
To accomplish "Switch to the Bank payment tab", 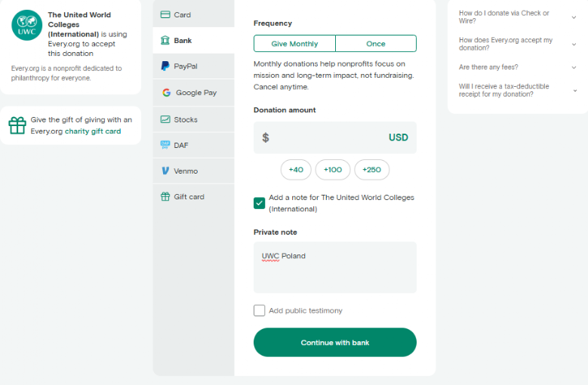I will (x=193, y=41).
